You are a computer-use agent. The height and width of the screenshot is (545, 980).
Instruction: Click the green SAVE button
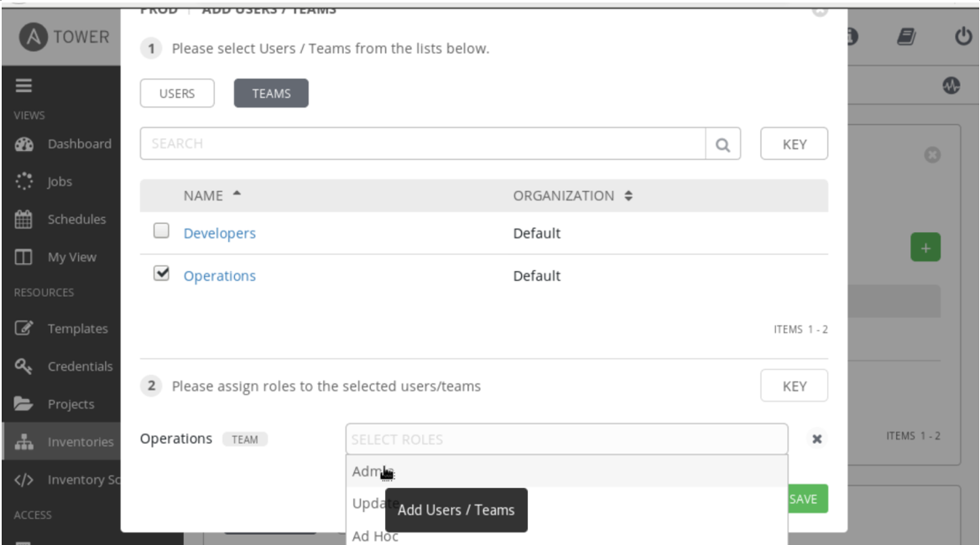(805, 499)
